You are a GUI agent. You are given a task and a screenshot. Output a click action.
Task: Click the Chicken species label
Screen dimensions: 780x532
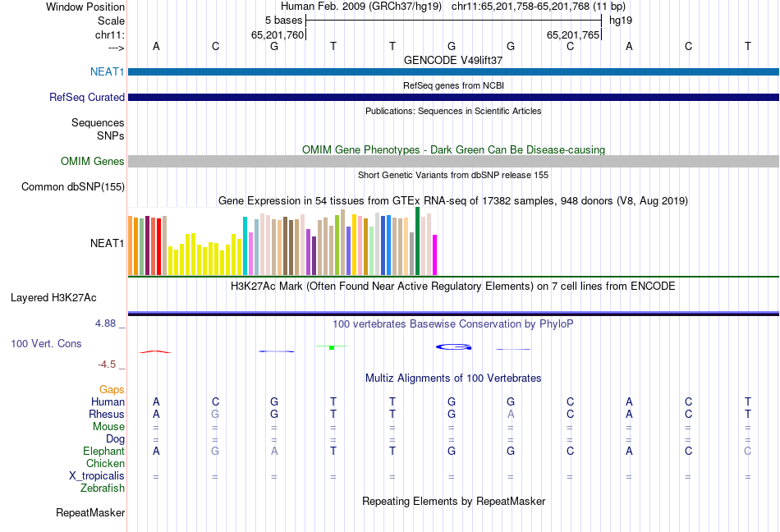pyautogui.click(x=105, y=463)
